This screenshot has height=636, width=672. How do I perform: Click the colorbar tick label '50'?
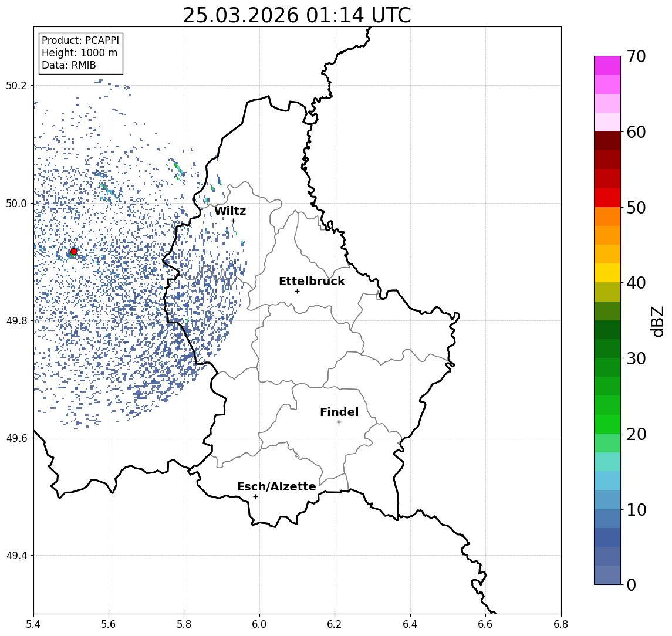pyautogui.click(x=636, y=208)
